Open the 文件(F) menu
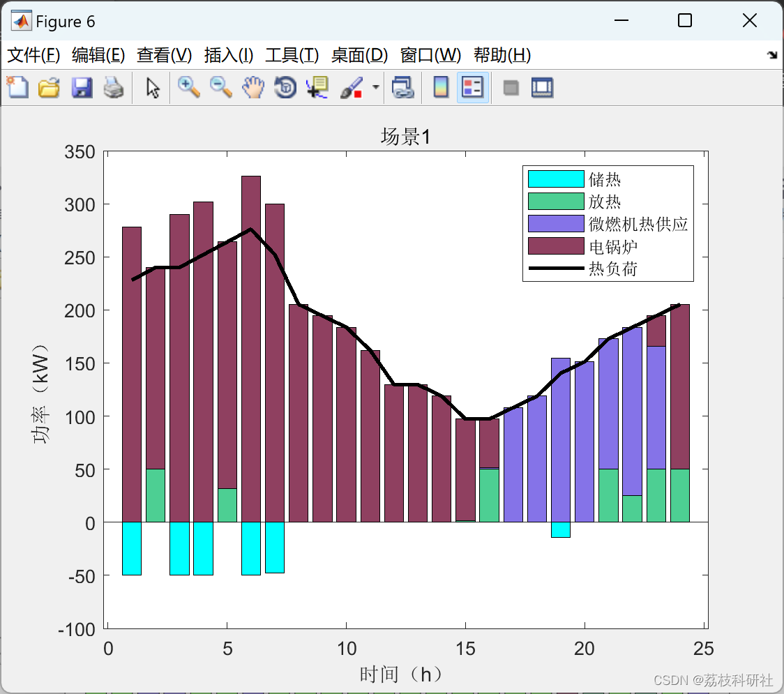 tap(33, 55)
